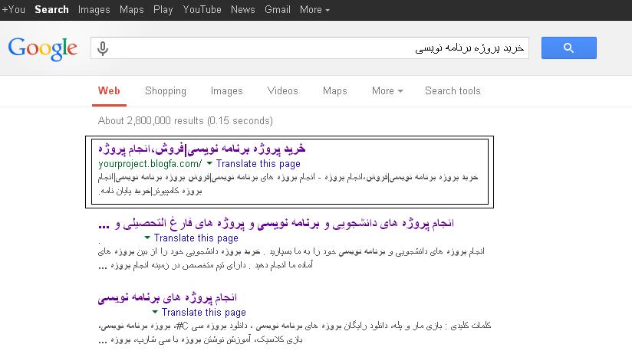Open YouTube in the top black bar
The width and height of the screenshot is (632, 364).
[x=202, y=9]
